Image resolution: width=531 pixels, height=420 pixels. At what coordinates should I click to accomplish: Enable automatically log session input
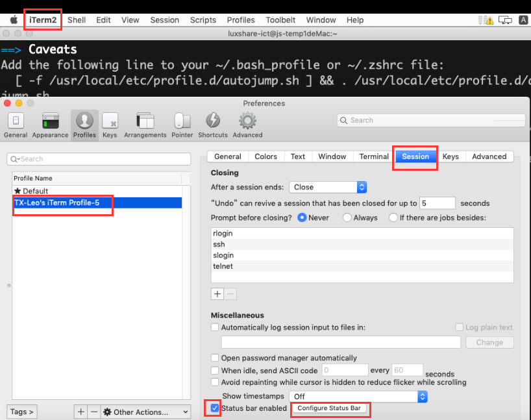click(x=215, y=327)
